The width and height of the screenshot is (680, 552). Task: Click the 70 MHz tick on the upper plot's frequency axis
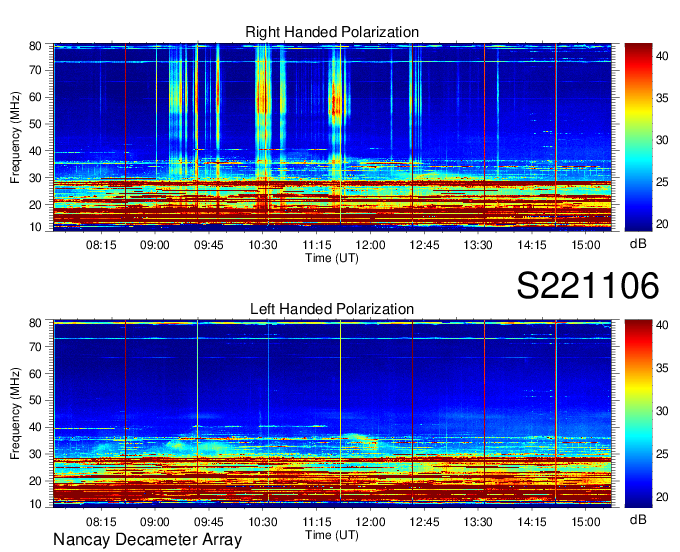click(x=35, y=70)
